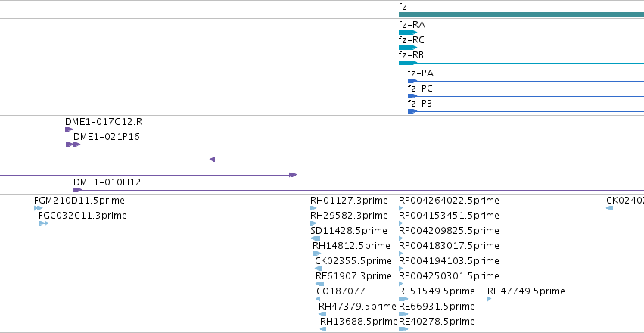This screenshot has height=333, width=644.
Task: Select the DME1-017G12.R purple arrow glyph
Action: coord(69,129)
